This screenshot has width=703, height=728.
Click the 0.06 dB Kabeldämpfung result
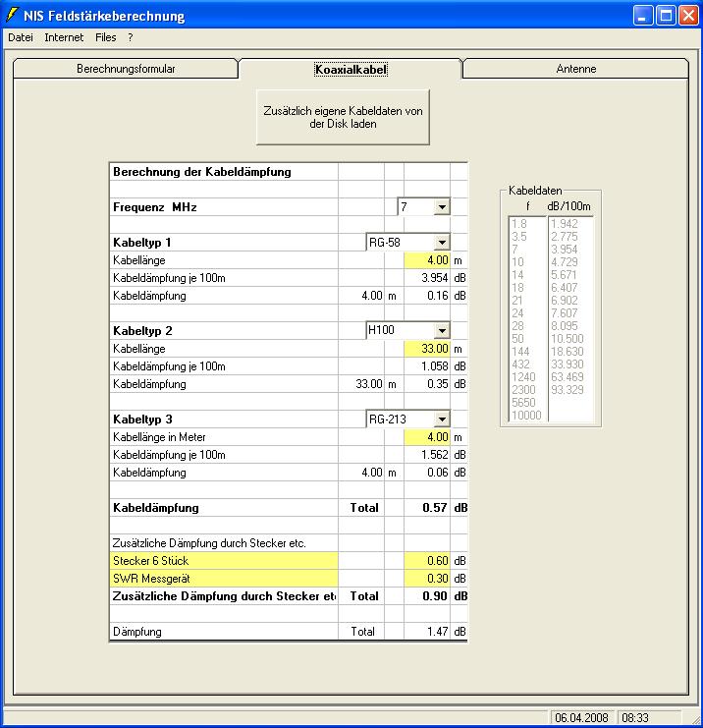(x=427, y=473)
